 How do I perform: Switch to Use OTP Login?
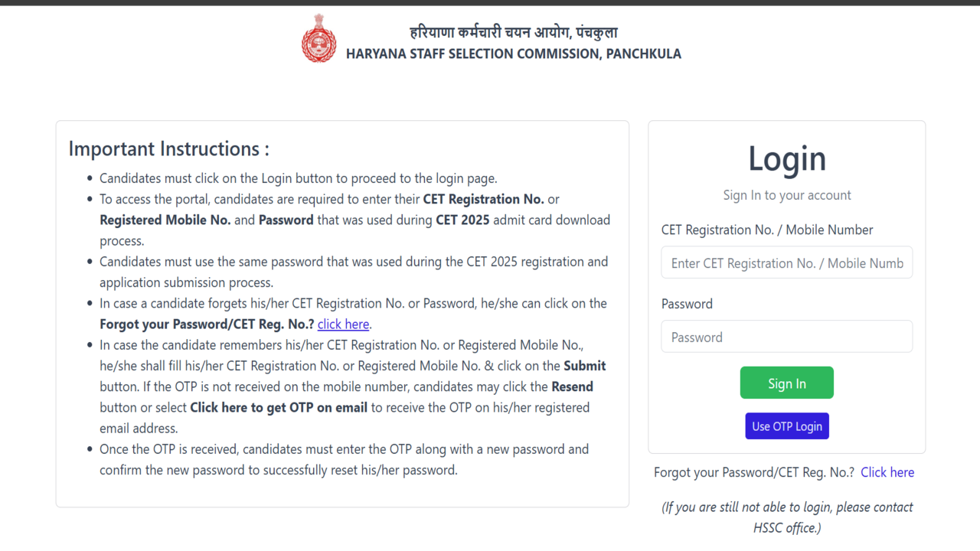click(x=786, y=426)
